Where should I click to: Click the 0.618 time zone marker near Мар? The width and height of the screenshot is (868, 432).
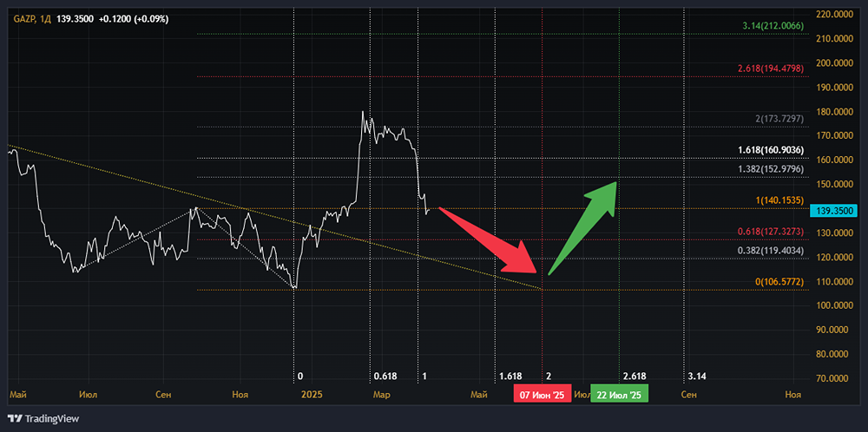tap(385, 376)
